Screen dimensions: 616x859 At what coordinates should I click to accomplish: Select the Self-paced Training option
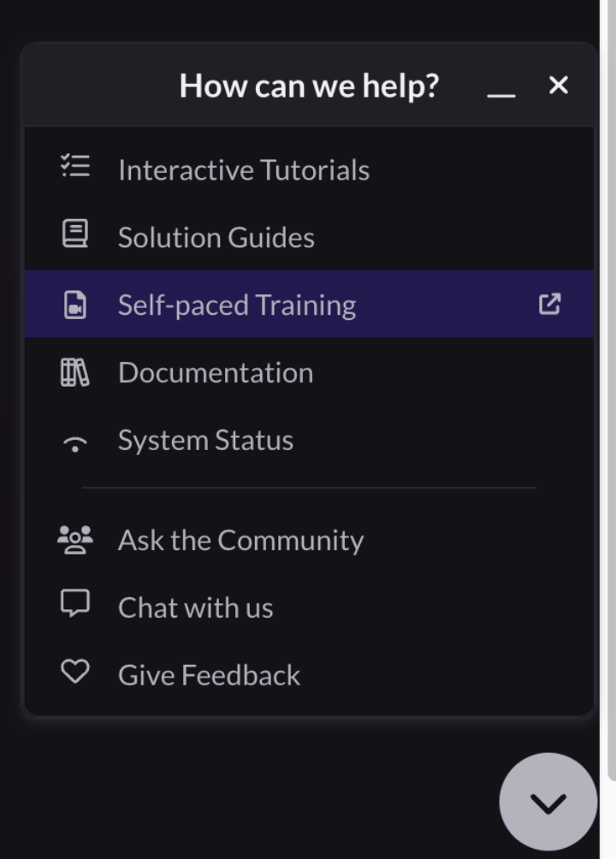(x=237, y=305)
